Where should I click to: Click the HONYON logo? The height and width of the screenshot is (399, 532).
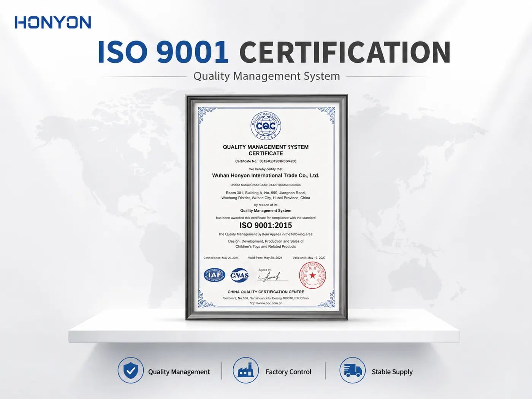pos(53,22)
